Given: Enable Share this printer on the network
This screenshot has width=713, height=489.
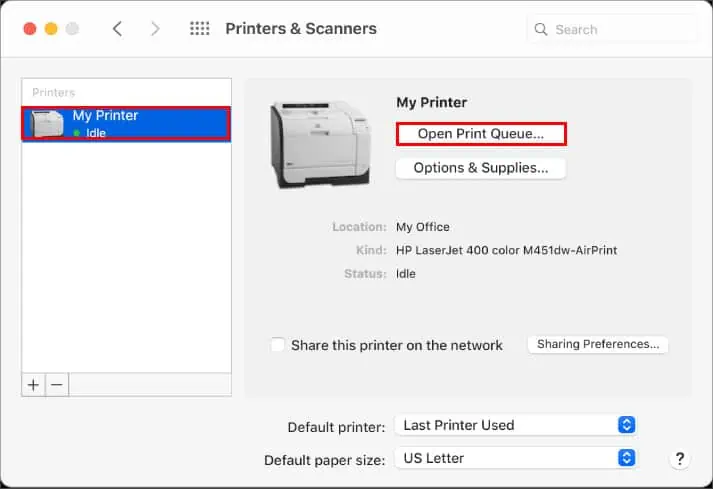Looking at the screenshot, I should point(278,345).
